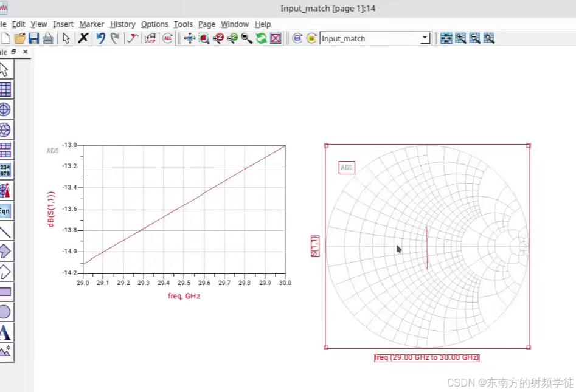This screenshot has height=392, width=576.
Task: Insert a stacked rectangular plot from the palette
Action: tap(5, 150)
